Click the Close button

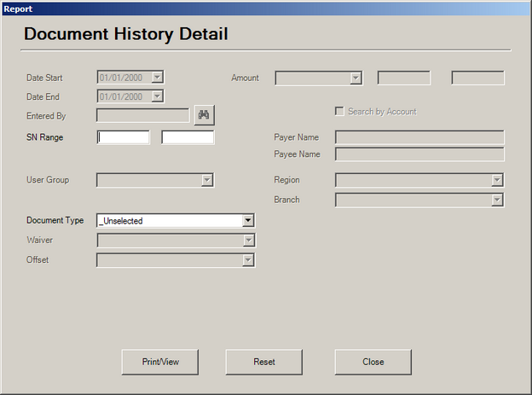373,362
